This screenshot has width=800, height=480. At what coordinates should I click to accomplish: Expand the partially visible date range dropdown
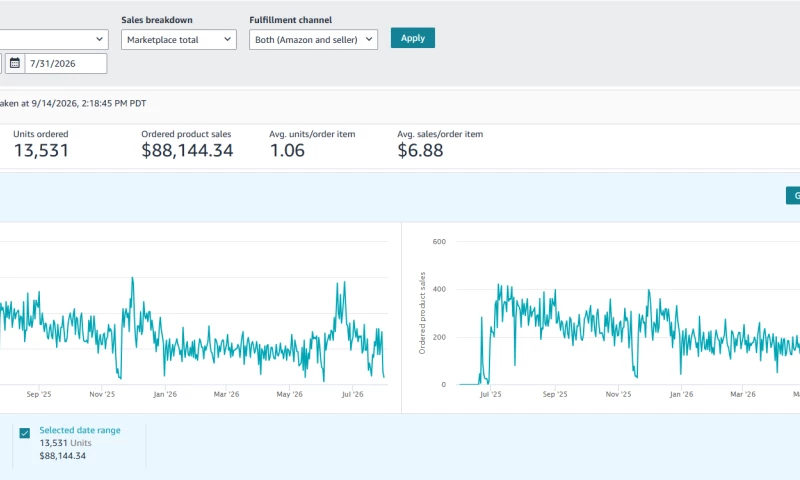tap(54, 39)
